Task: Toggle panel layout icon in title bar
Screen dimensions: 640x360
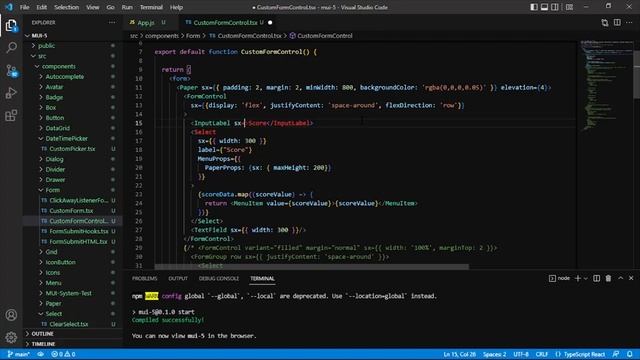Action: point(544,7)
